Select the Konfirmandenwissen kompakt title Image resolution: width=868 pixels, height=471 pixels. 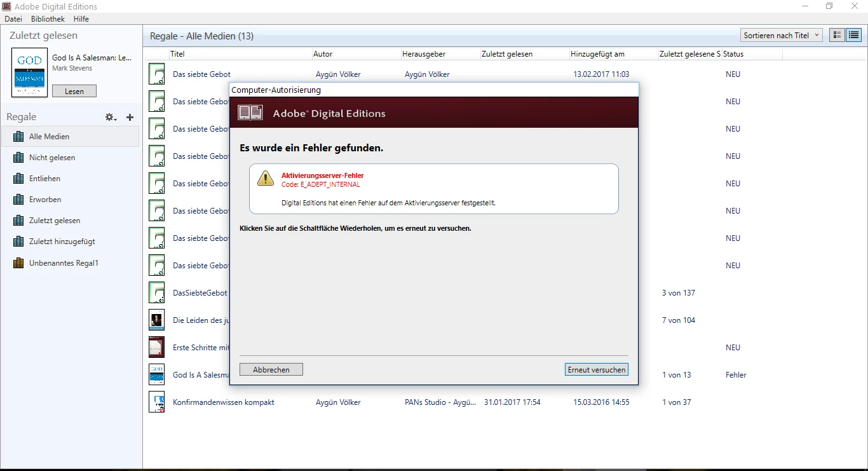224,402
